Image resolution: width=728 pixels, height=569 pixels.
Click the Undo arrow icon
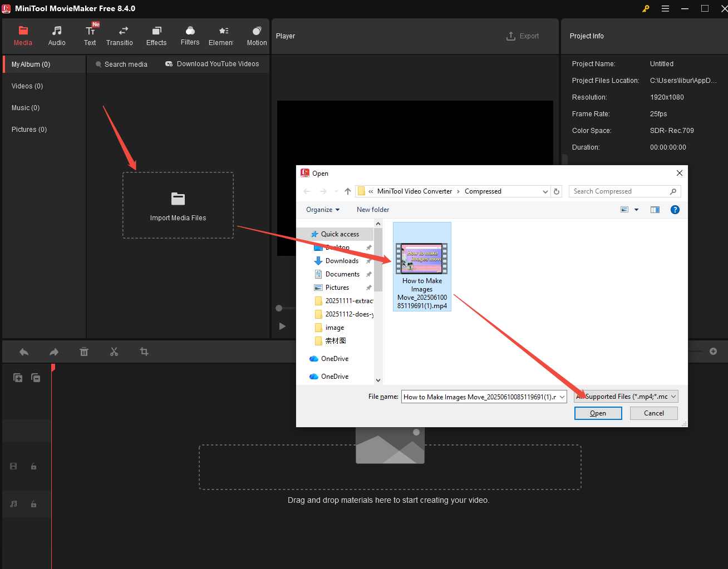pyautogui.click(x=23, y=352)
